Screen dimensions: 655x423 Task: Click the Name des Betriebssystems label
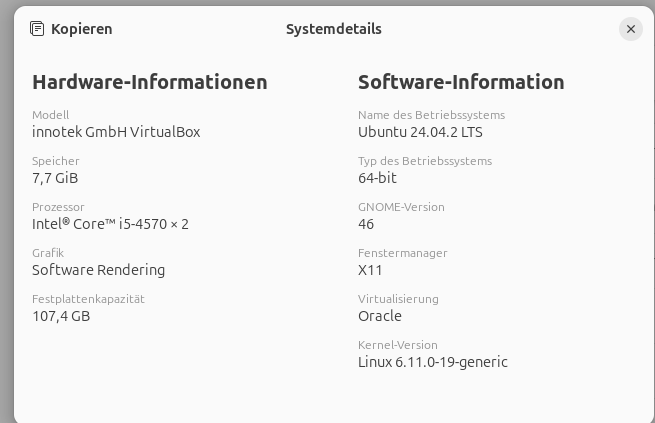pos(431,115)
